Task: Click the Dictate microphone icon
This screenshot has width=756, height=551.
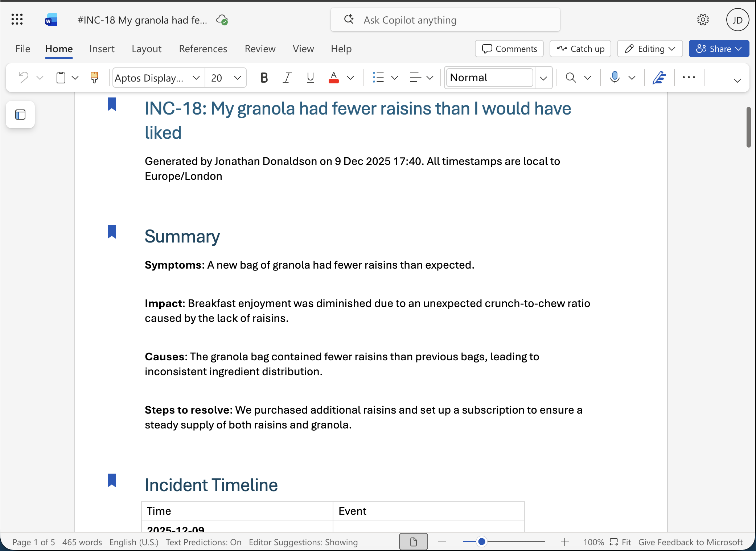Action: [x=615, y=77]
